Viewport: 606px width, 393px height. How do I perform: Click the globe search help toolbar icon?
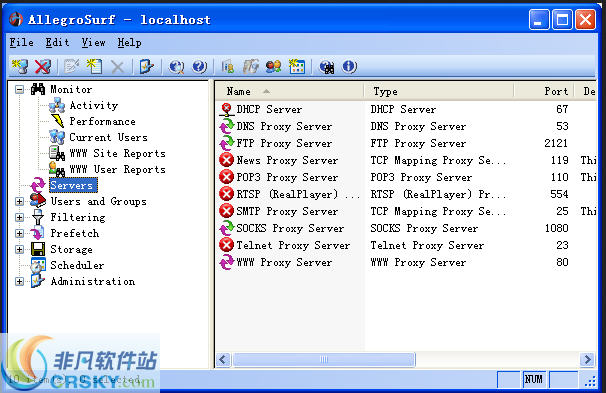coord(176,66)
